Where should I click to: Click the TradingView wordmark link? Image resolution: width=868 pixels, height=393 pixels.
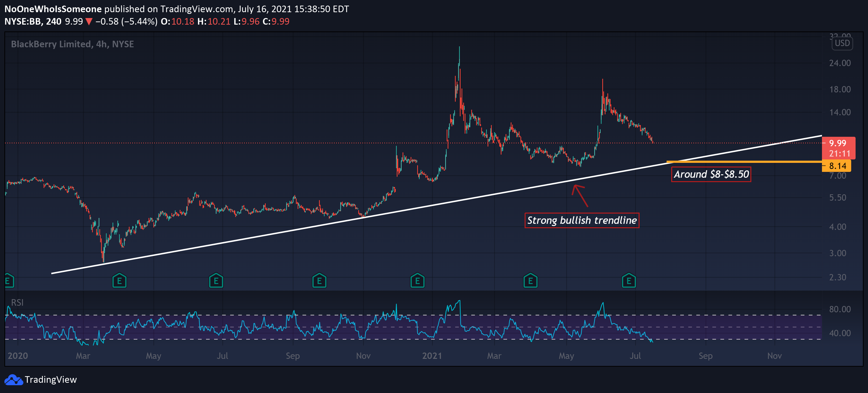pos(51,380)
